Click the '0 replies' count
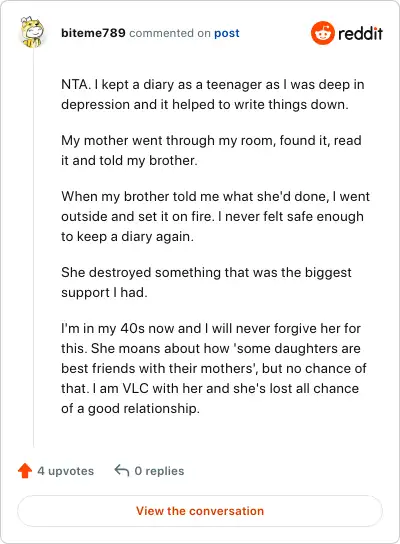 (x=159, y=471)
